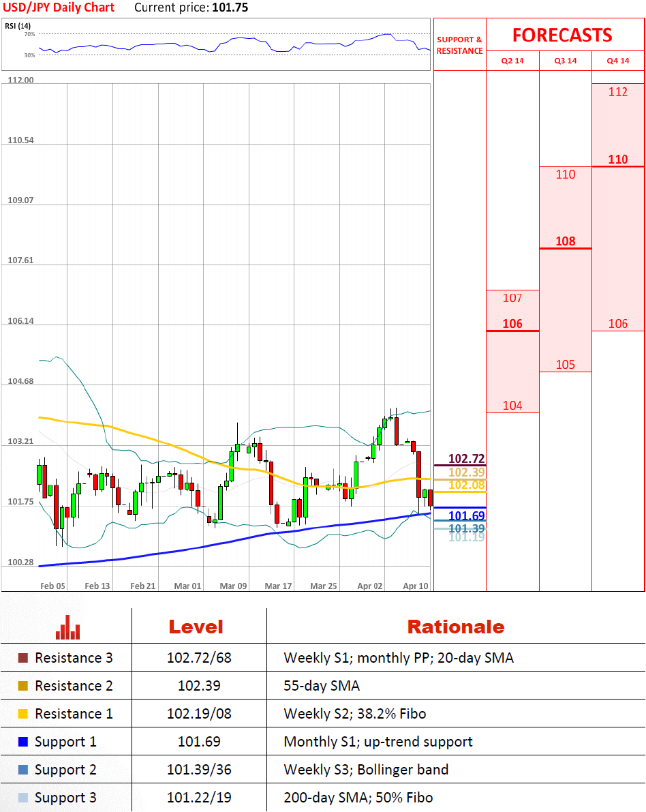Click rationale 'Weekly S3; Bollinger band'
This screenshot has width=646, height=812.
[366, 770]
